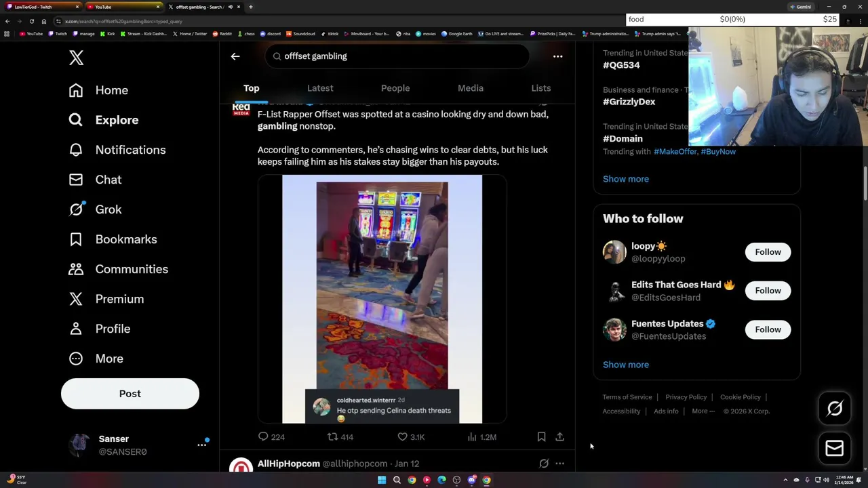Switch to the YouTube browser tab
868x488 pixels.
tap(123, 7)
